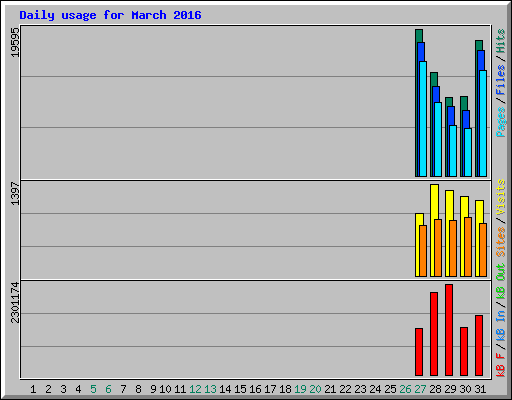Click day 31 orange Sites bar

pos(483,250)
